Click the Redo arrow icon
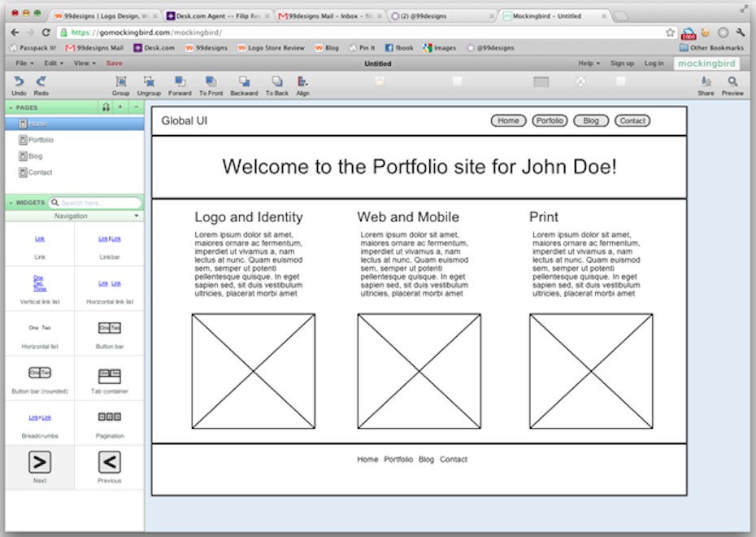The width and height of the screenshot is (756, 537). (41, 81)
